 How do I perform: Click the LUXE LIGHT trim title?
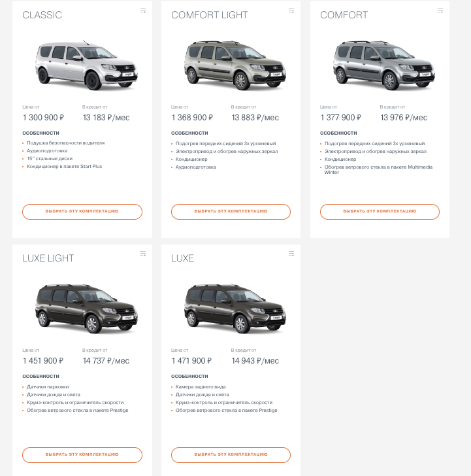point(48,258)
